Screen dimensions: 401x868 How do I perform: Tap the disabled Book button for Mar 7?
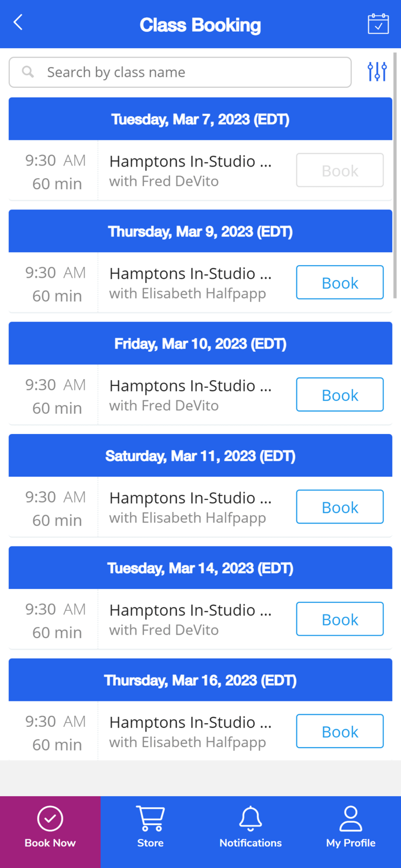pyautogui.click(x=340, y=170)
